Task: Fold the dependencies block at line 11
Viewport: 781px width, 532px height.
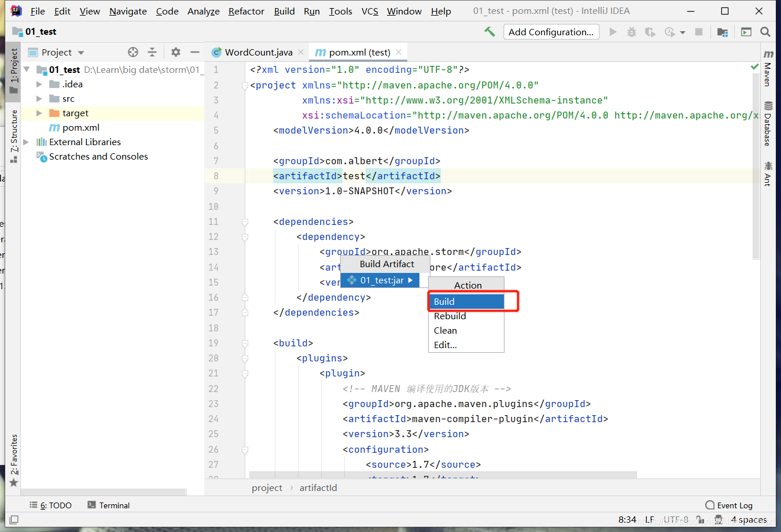Action: 245,222
